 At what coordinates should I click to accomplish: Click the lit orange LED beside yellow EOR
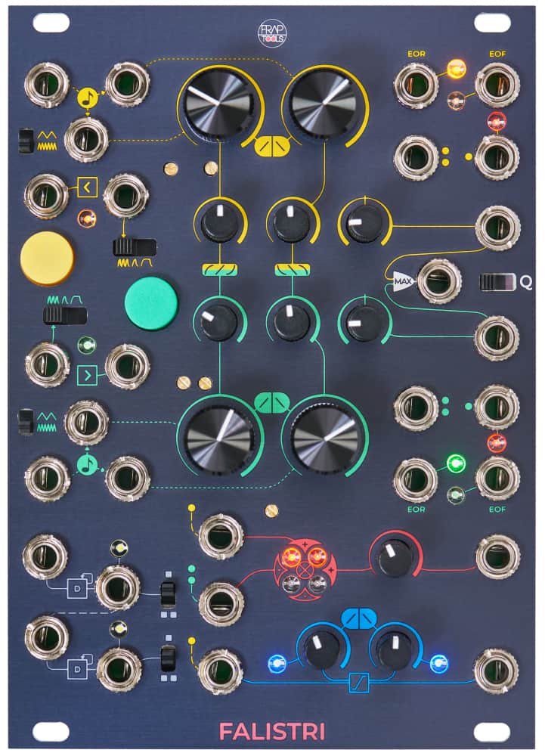pos(456,69)
